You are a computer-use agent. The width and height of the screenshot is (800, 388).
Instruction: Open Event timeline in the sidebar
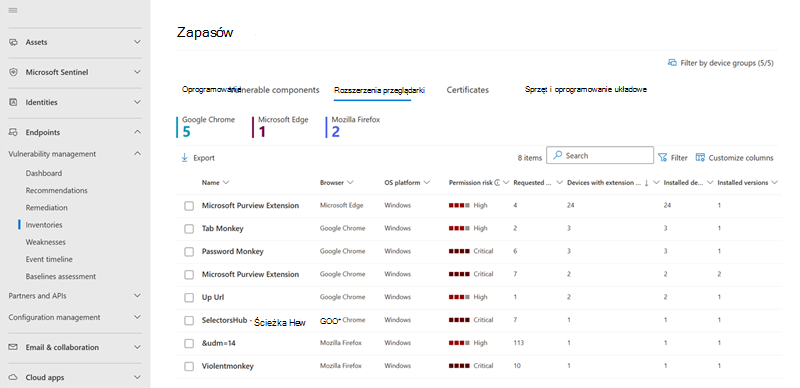[x=49, y=259]
